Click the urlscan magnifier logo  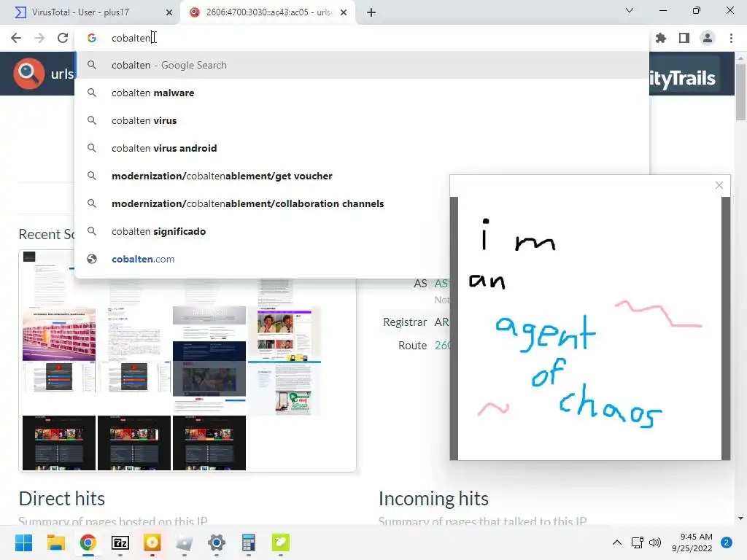coord(28,74)
